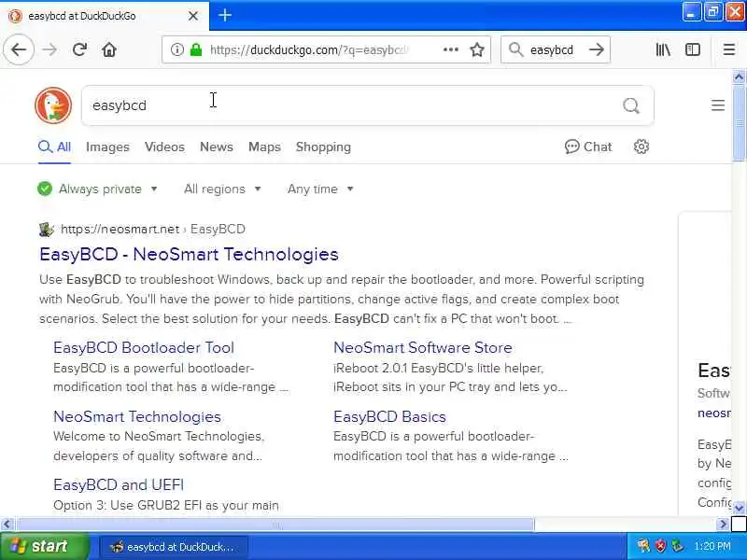The height and width of the screenshot is (560, 747).
Task: Click the DuckDuckGo duck logo
Action: [53, 105]
